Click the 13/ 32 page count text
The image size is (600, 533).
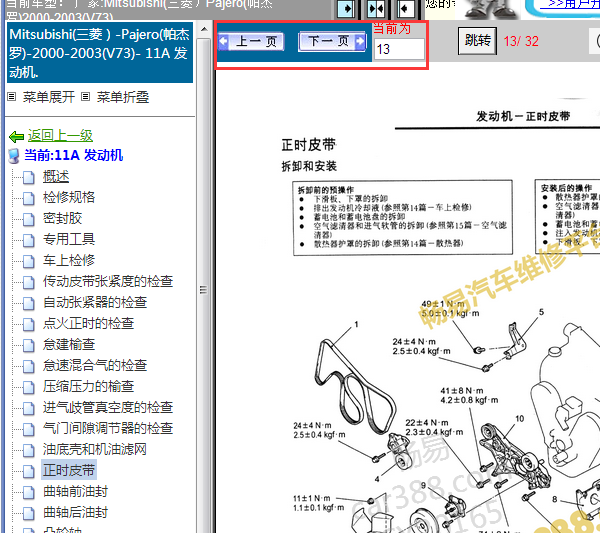[x=521, y=41]
